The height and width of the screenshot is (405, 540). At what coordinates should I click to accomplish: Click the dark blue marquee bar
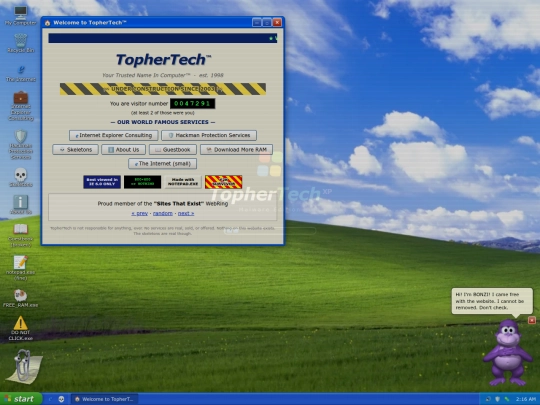163,38
